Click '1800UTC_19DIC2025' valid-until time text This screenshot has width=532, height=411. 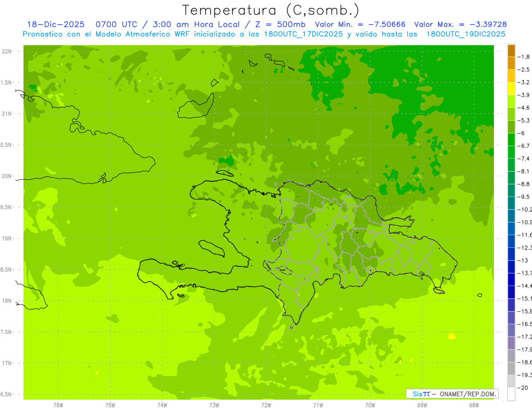[465, 34]
